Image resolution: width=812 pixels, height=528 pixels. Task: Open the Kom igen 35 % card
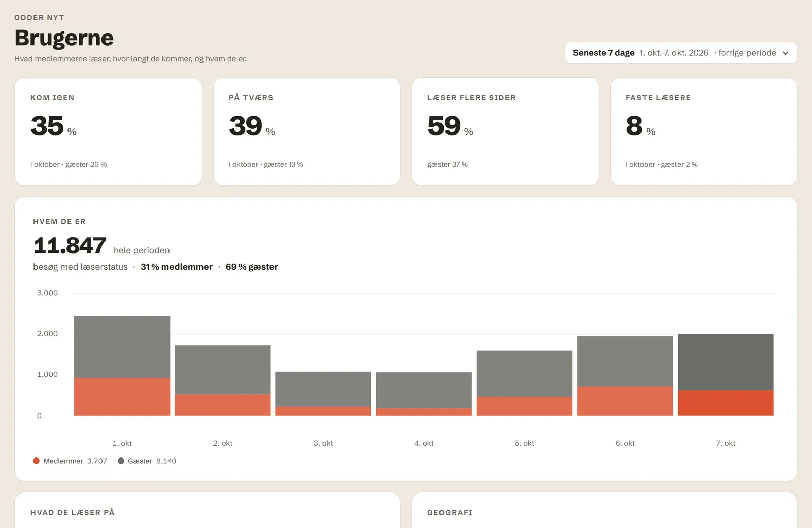pyautogui.click(x=109, y=131)
